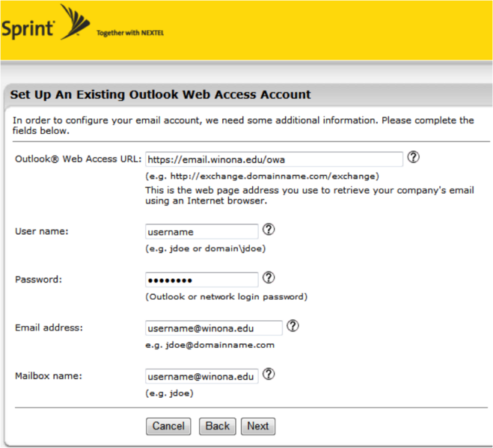
Task: Proceed by clicking Next
Action: tap(258, 426)
